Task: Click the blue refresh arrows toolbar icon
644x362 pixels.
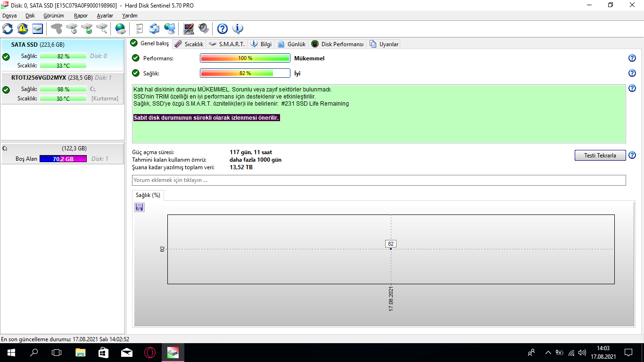Action: click(x=8, y=29)
